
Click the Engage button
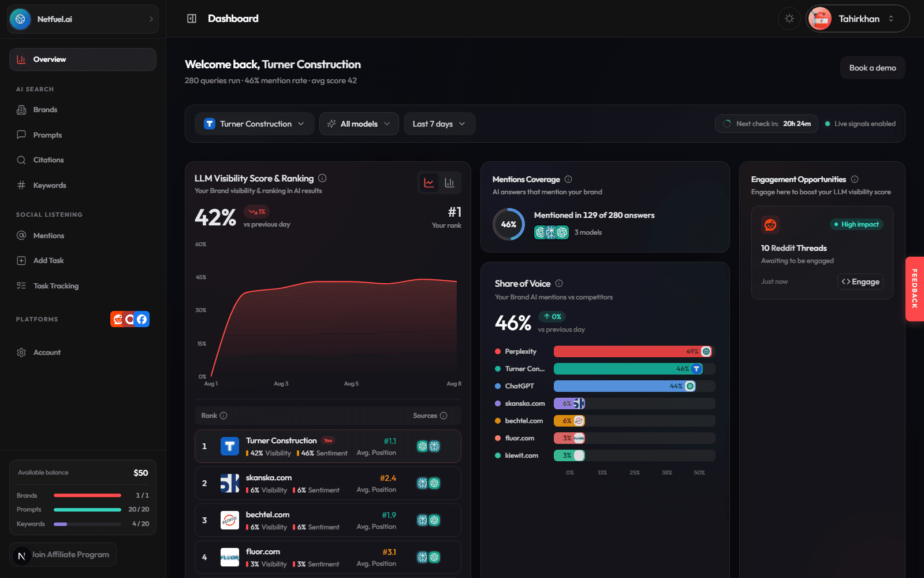tap(860, 281)
